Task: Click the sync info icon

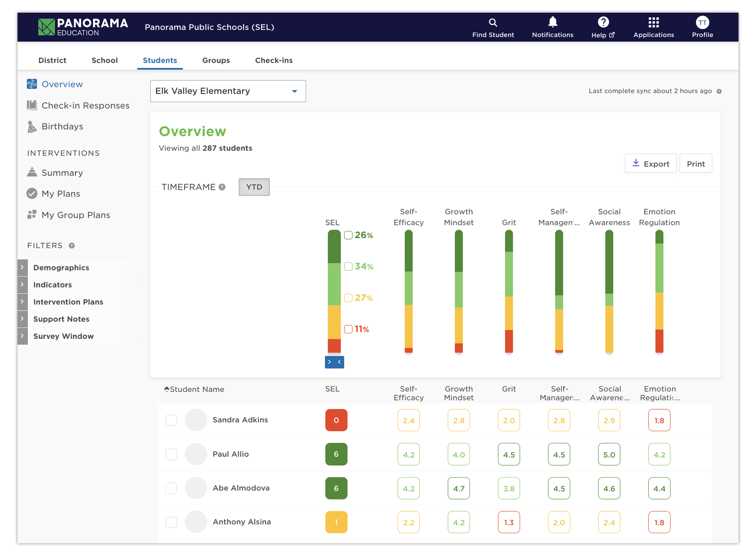Action: click(x=719, y=92)
